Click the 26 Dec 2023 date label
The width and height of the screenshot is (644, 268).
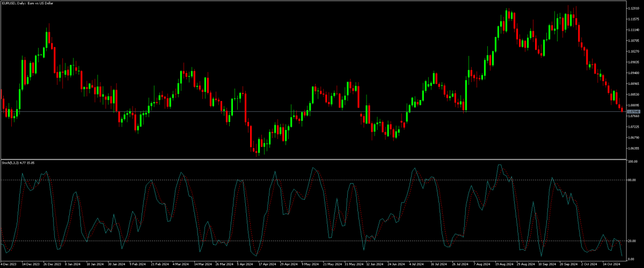tap(53, 264)
